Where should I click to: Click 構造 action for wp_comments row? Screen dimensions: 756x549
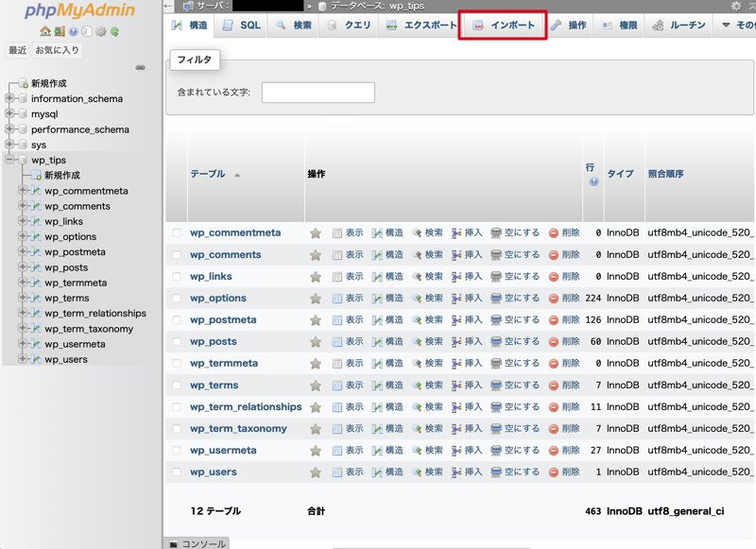(387, 255)
